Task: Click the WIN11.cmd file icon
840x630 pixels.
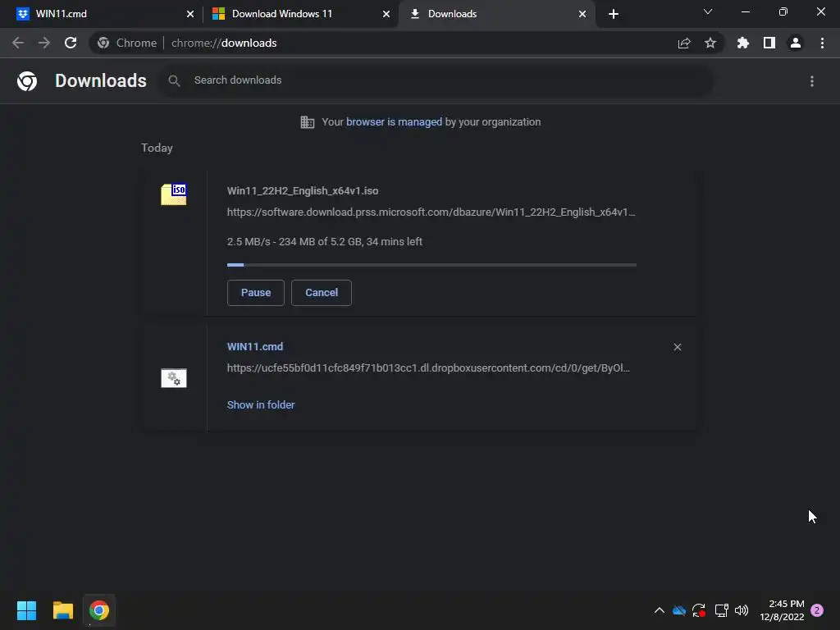Action: coord(174,378)
